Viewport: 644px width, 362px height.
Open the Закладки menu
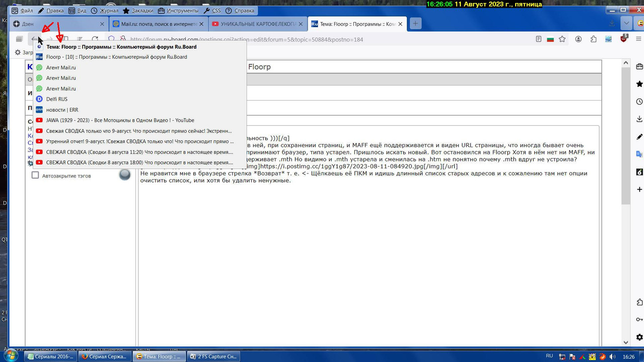[x=138, y=11]
